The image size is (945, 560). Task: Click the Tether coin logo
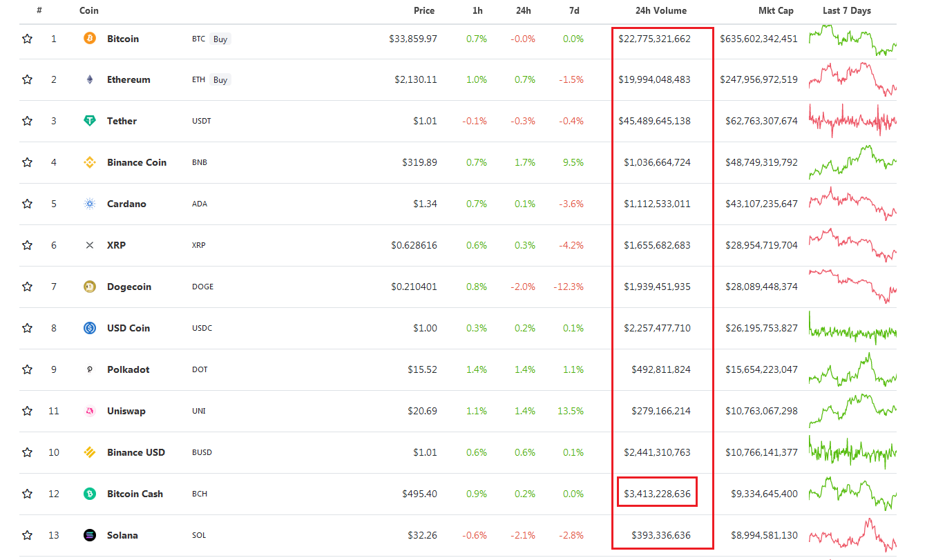pos(90,122)
